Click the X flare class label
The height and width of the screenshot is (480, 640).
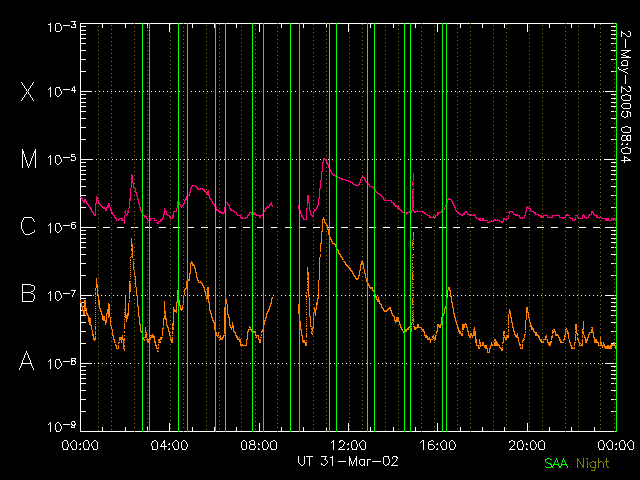coord(27,91)
